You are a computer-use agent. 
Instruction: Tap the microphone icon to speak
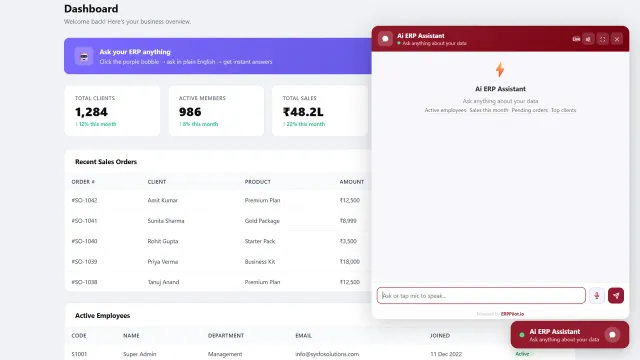pos(596,296)
